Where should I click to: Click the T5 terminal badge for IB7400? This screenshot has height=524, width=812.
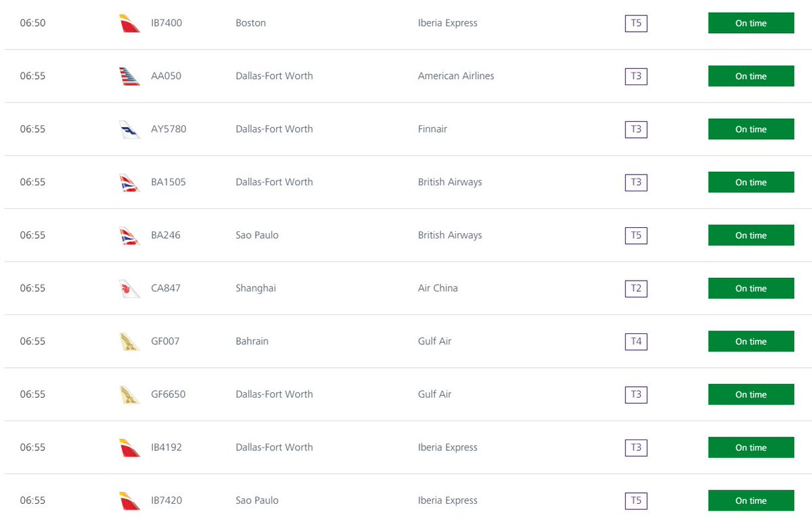pyautogui.click(x=635, y=23)
